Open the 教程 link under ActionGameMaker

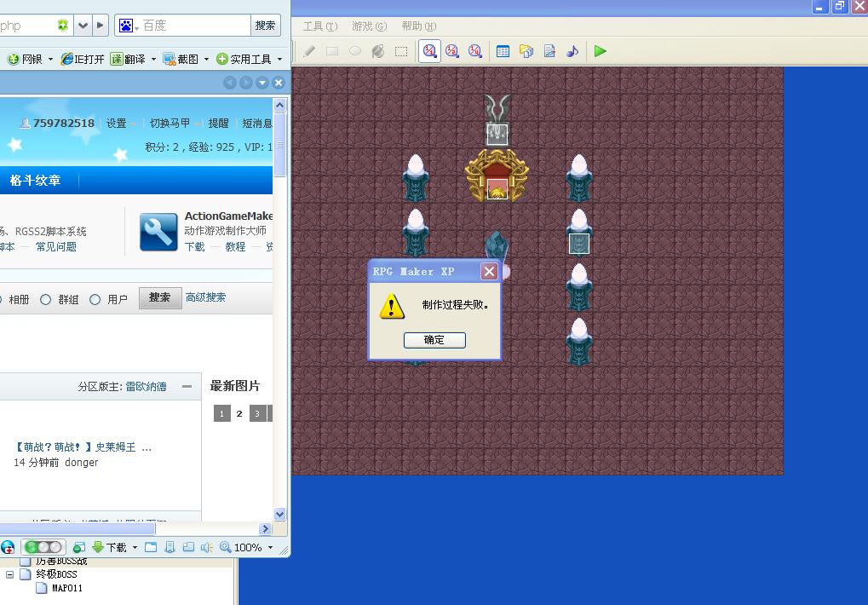click(x=235, y=247)
